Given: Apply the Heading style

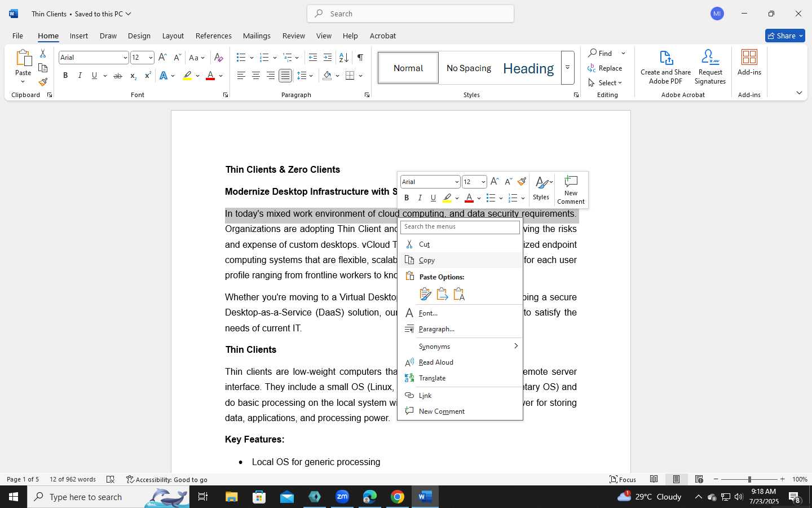Looking at the screenshot, I should (528, 68).
